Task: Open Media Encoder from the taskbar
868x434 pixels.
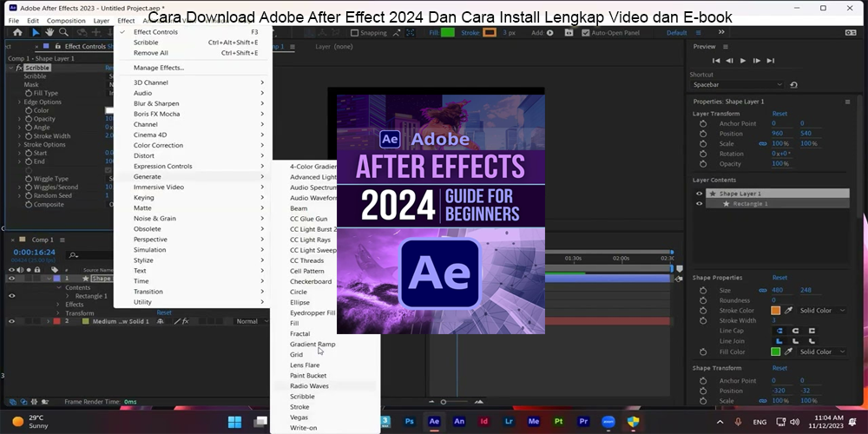Action: [x=534, y=422]
